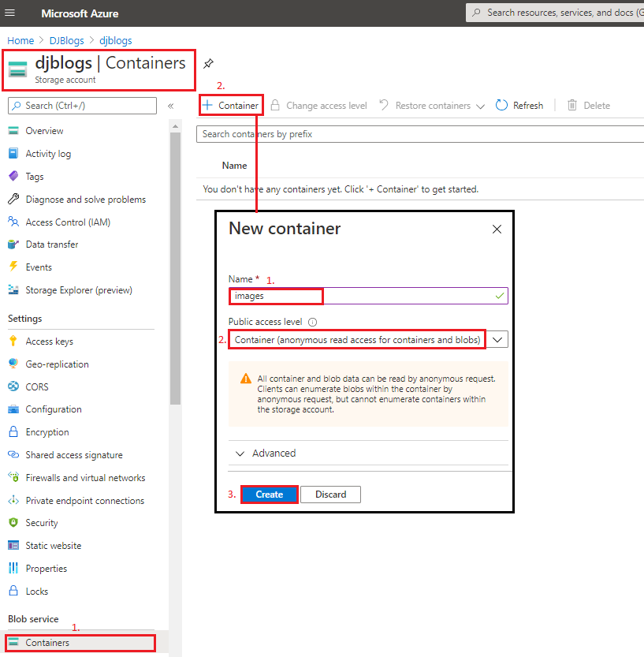644x657 pixels.
Task: Close the New container dialog
Action: tap(497, 230)
